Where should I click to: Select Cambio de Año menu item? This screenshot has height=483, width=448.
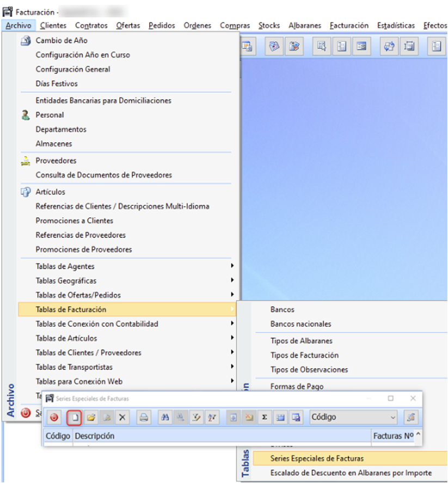tap(62, 40)
